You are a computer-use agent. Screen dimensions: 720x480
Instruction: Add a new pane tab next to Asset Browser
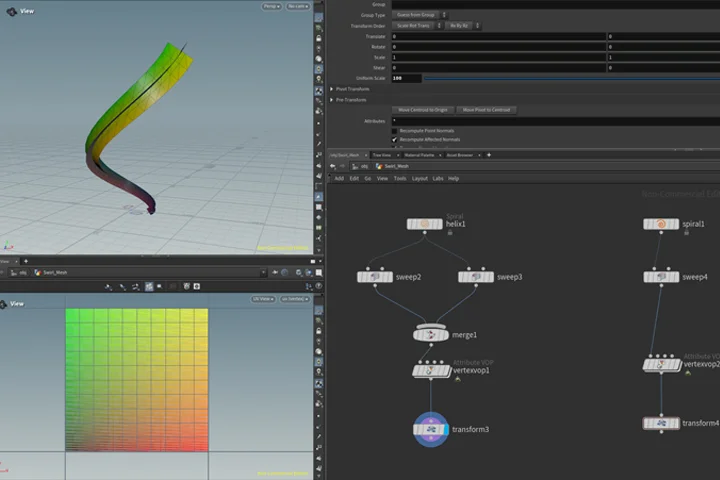click(489, 155)
